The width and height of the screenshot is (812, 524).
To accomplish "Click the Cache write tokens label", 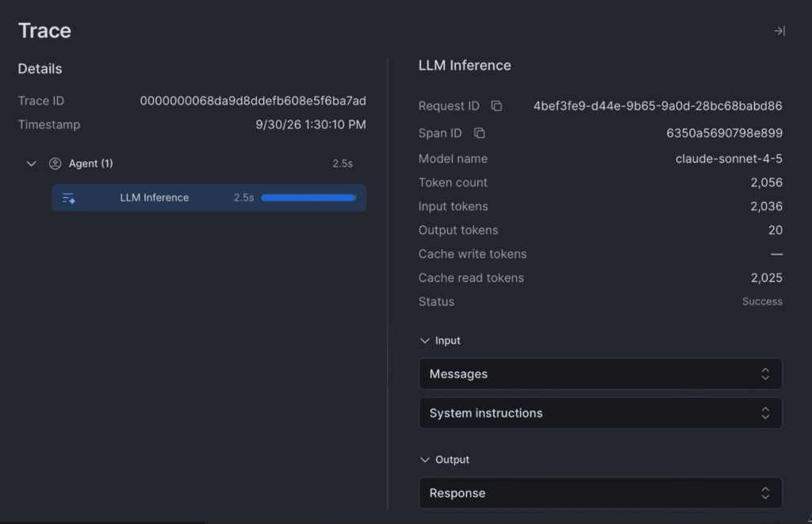I will coord(473,254).
